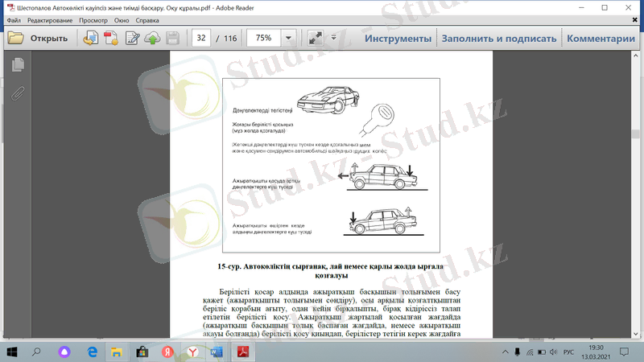Open the Комментарии comments pane

pyautogui.click(x=605, y=38)
